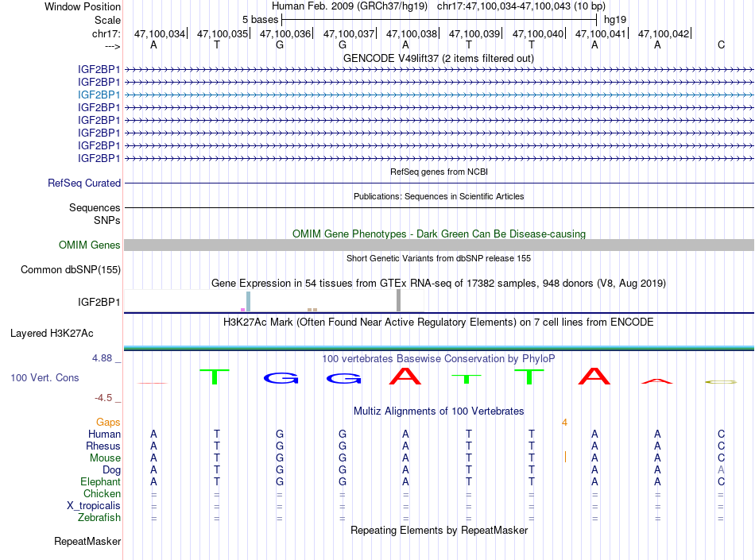Click the RepeatMasker track label
This screenshot has width=755, height=560.
coord(87,542)
